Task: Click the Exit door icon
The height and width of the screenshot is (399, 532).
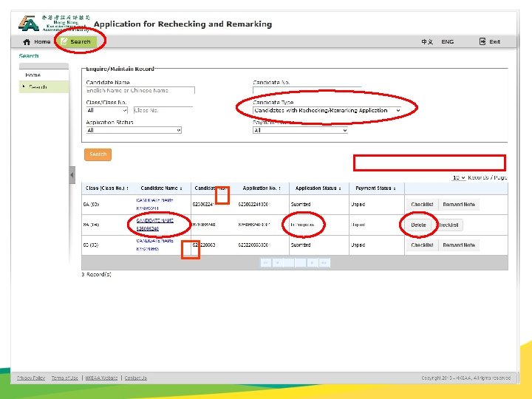Action: pyautogui.click(x=482, y=41)
